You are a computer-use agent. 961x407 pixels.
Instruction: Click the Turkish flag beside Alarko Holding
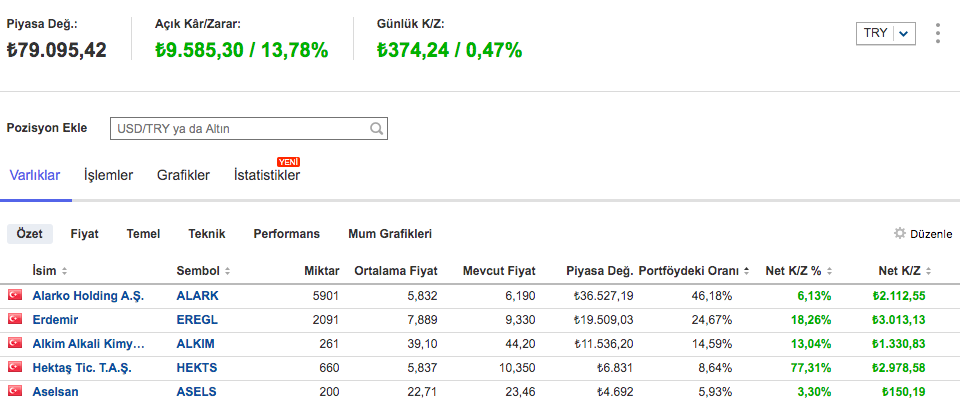point(15,295)
